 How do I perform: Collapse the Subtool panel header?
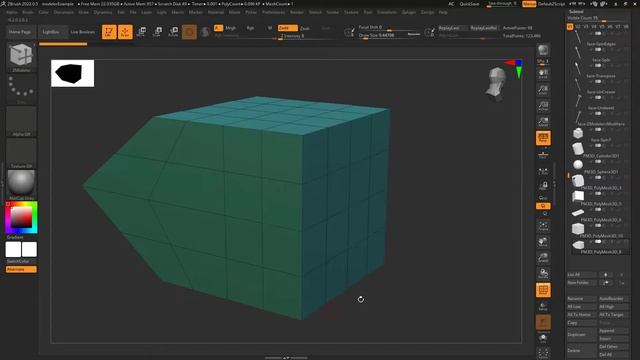point(576,11)
